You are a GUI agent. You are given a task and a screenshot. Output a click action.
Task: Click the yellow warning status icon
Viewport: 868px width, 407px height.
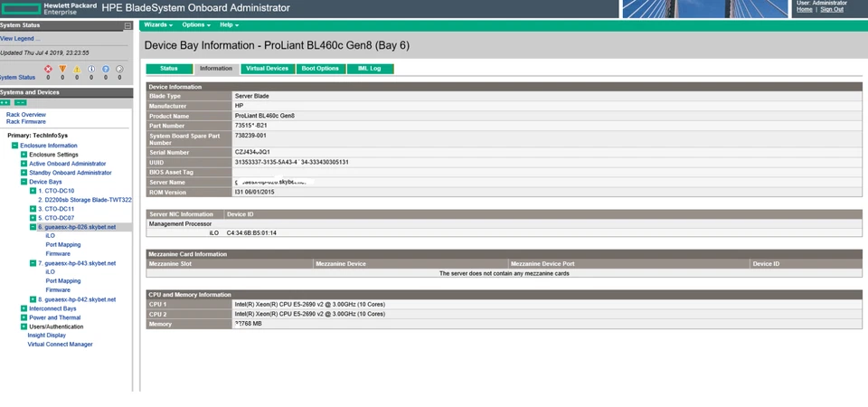click(x=77, y=70)
